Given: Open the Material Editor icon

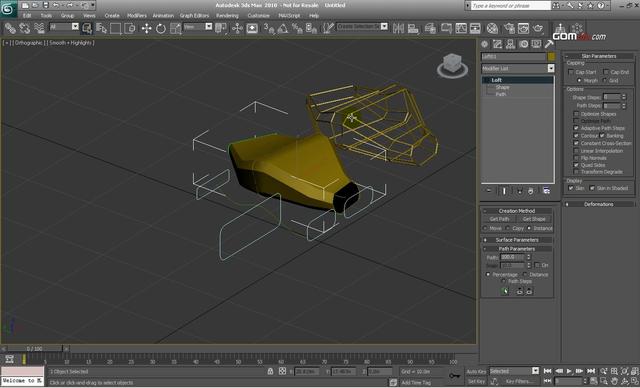Looking at the screenshot, I should coord(493,28).
